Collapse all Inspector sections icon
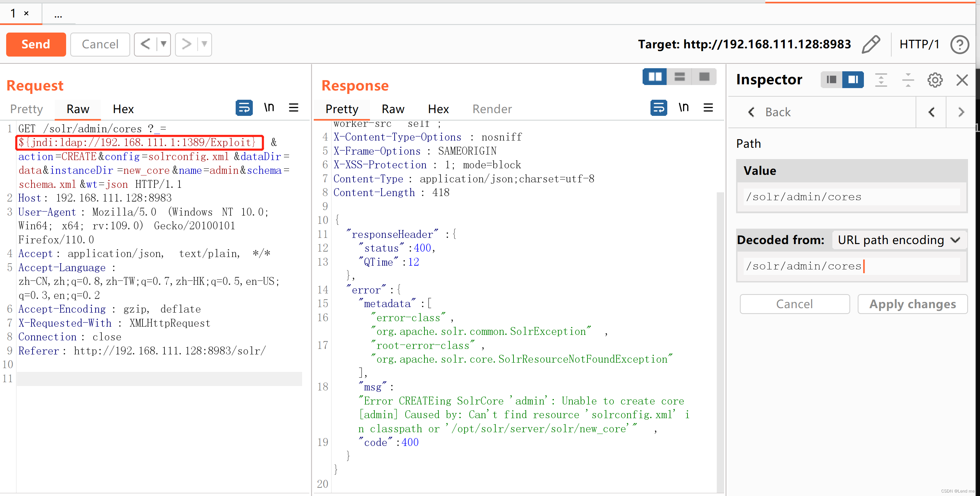The width and height of the screenshot is (980, 496). tap(908, 80)
